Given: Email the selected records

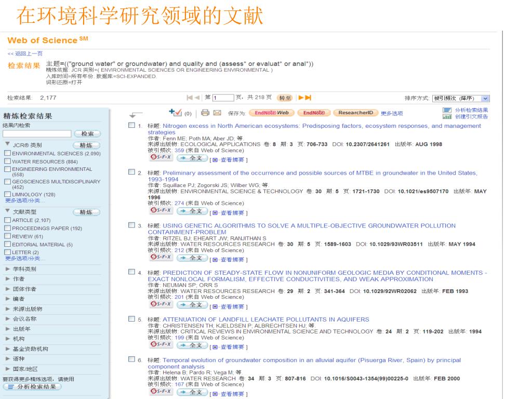Looking at the screenshot, I should tap(217, 113).
